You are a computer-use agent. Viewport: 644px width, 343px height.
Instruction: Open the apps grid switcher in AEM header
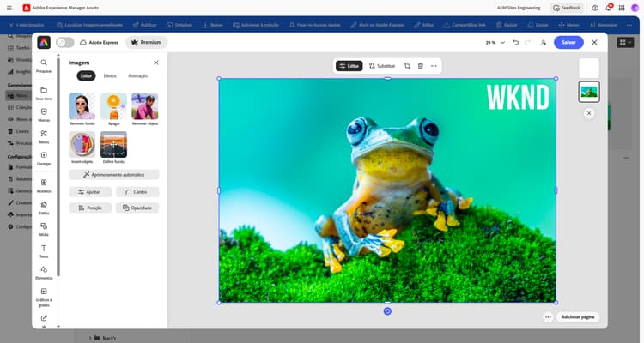coord(622,8)
